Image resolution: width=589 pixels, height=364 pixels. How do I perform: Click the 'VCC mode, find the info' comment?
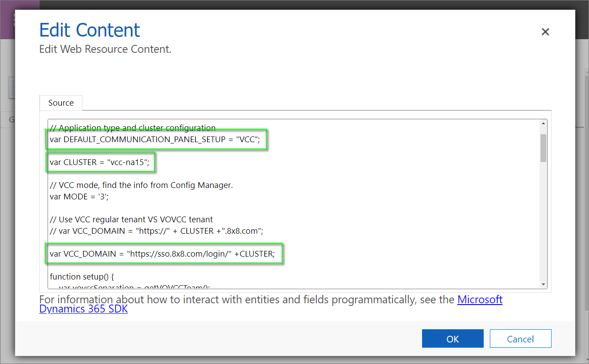(141, 185)
